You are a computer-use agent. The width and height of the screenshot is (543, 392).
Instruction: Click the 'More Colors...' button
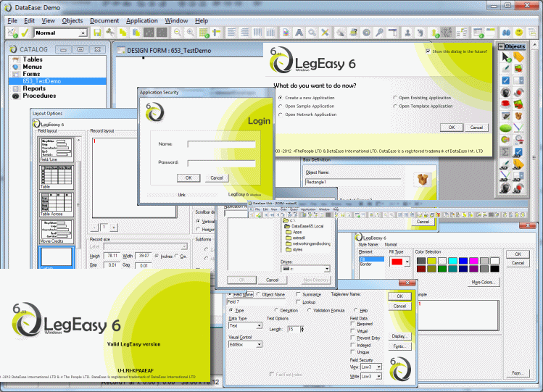point(482,283)
